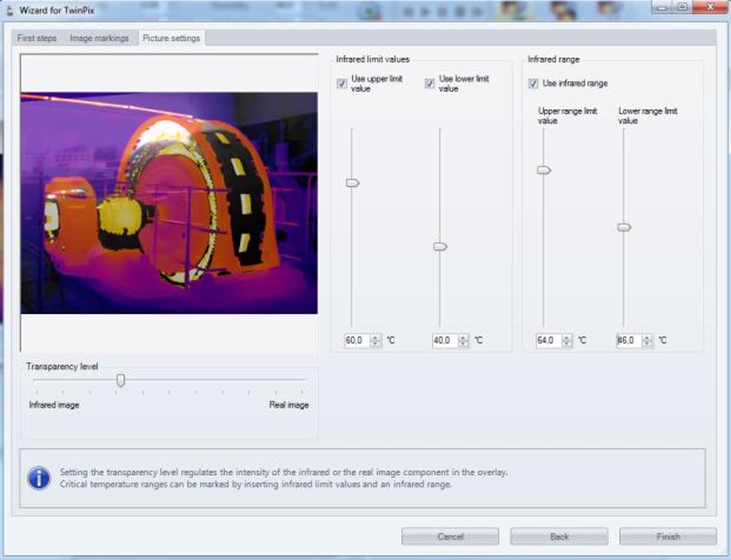
Task: Select the Picture settings tab
Action: (x=171, y=38)
